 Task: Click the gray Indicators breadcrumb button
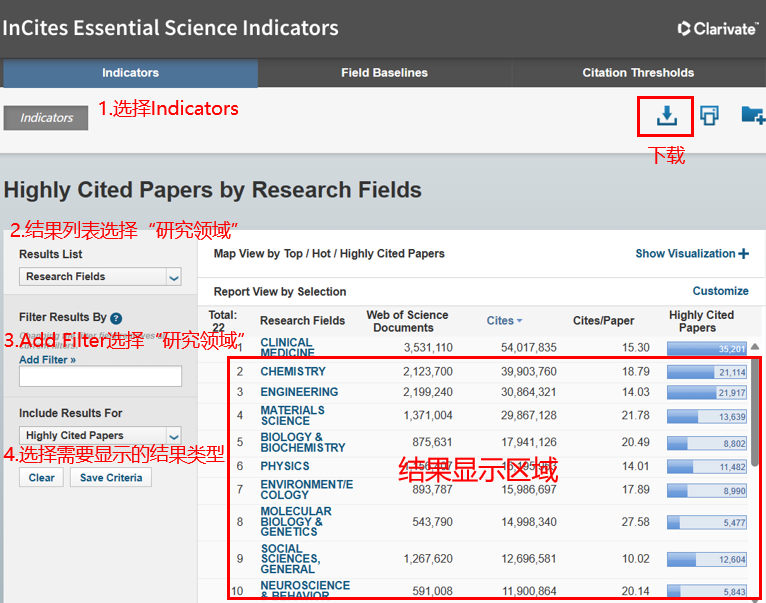click(46, 118)
